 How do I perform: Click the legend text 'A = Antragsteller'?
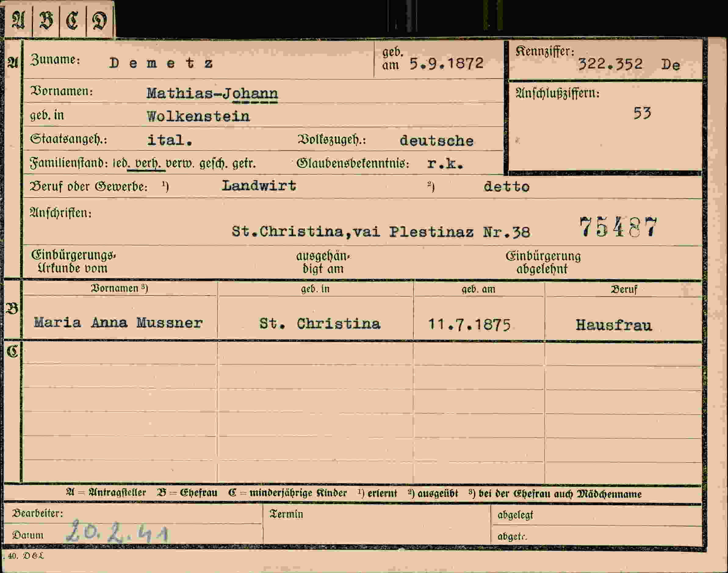click(x=106, y=492)
